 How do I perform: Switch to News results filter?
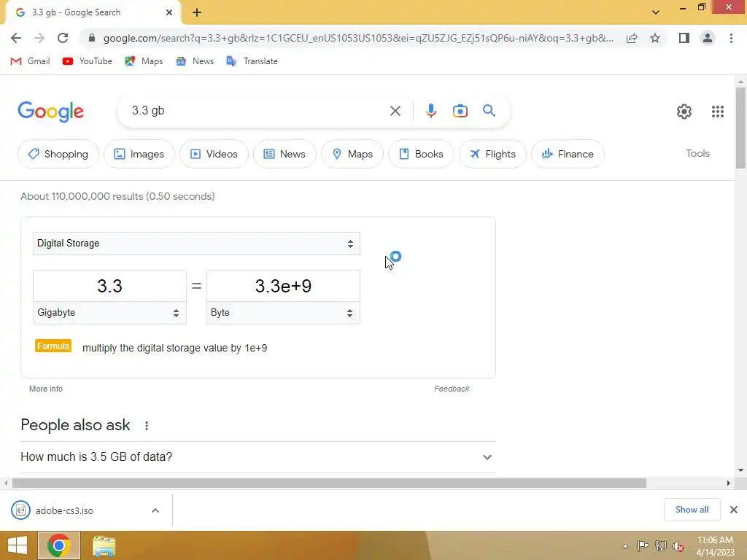click(285, 154)
